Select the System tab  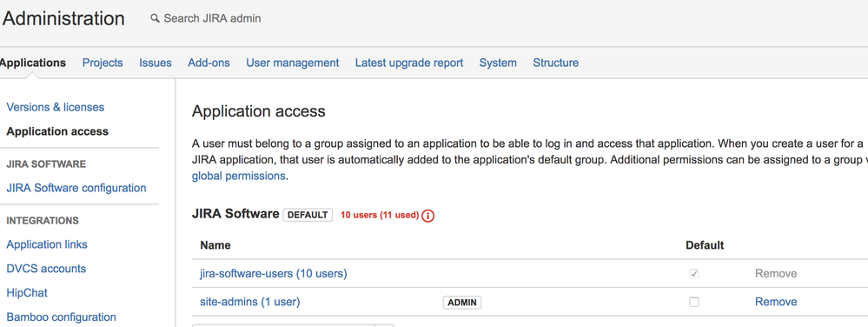(x=498, y=63)
